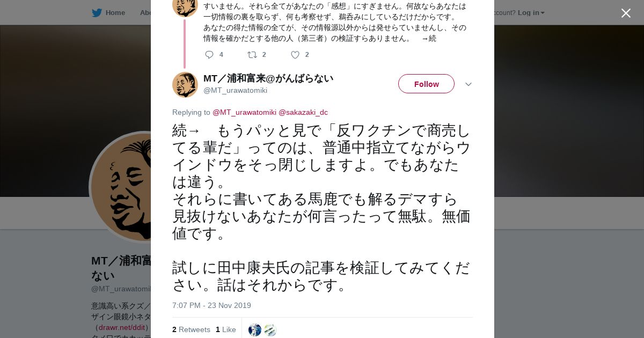Click the reply speech bubble icon
Viewport: 644px width, 338px height.
tap(209, 55)
